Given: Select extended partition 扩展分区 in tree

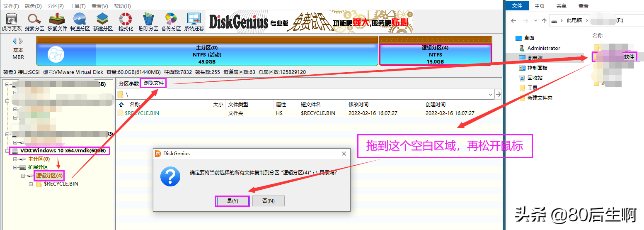Looking at the screenshot, I should pos(38,167).
